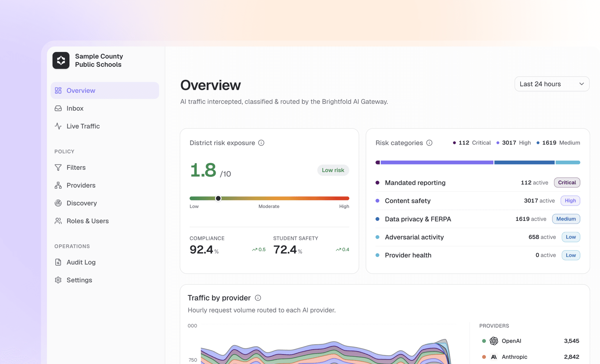
Task: Open Roles & Users page
Action: click(105, 221)
